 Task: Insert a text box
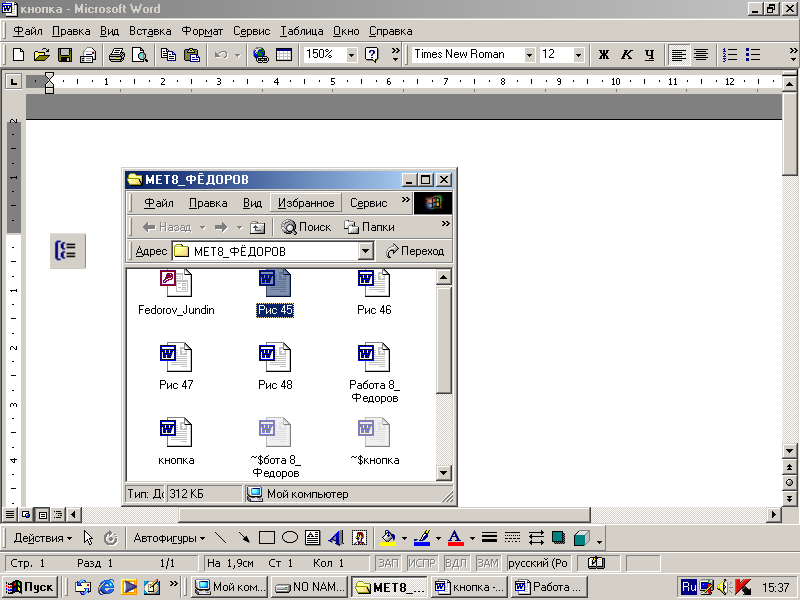coord(312,538)
